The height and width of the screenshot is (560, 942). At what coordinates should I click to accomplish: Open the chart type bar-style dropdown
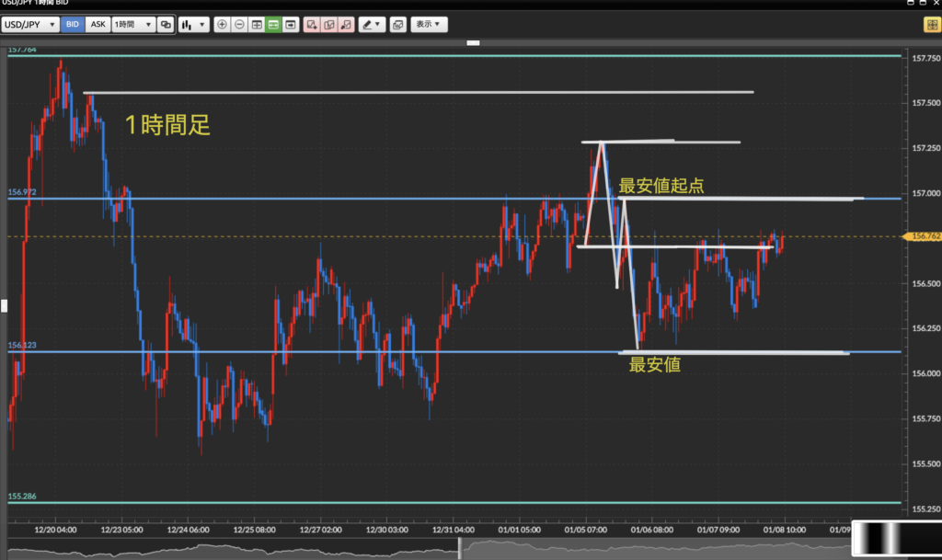(193, 25)
